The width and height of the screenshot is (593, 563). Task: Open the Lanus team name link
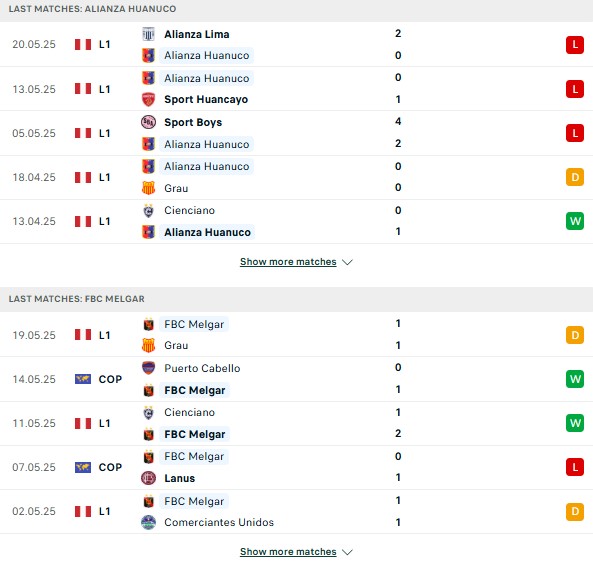pyautogui.click(x=179, y=478)
